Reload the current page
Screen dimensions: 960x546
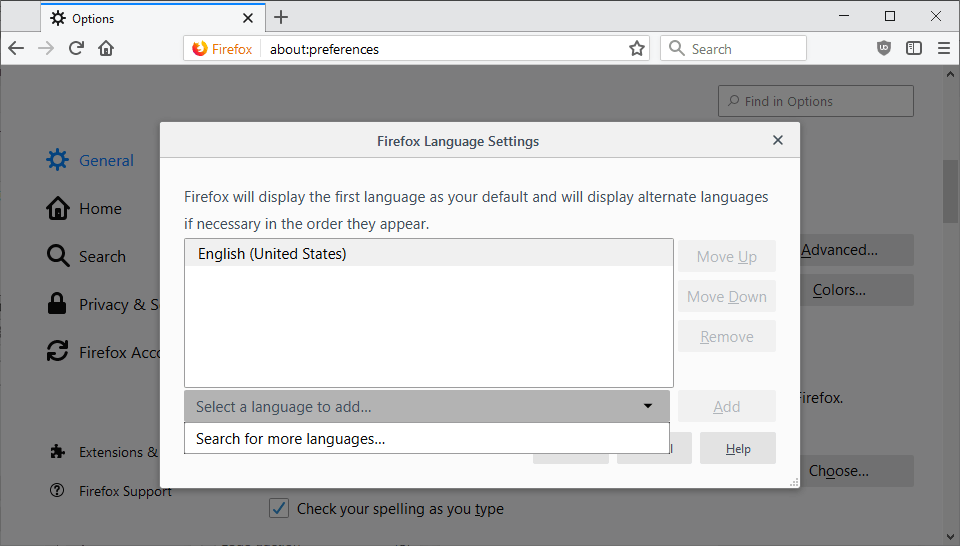[76, 48]
